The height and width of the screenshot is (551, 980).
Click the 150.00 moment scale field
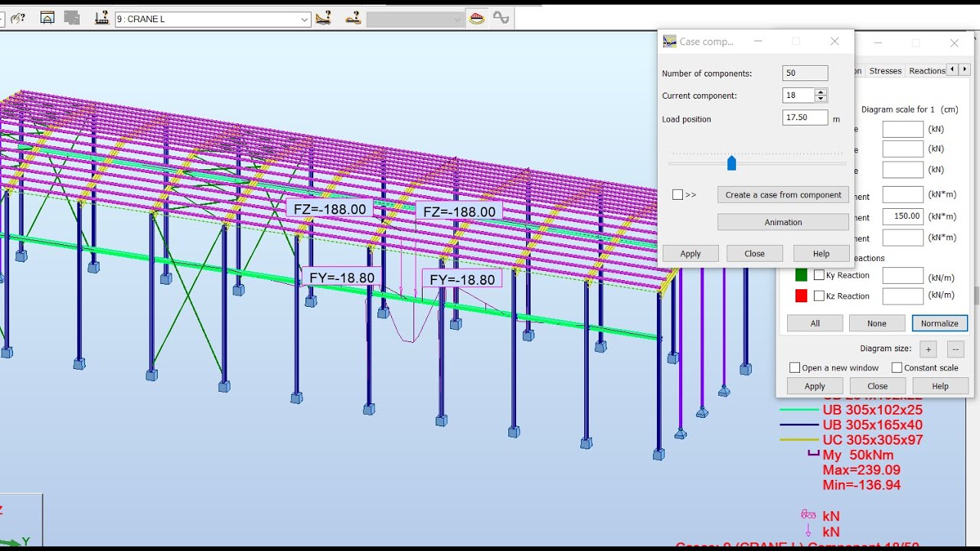click(903, 217)
